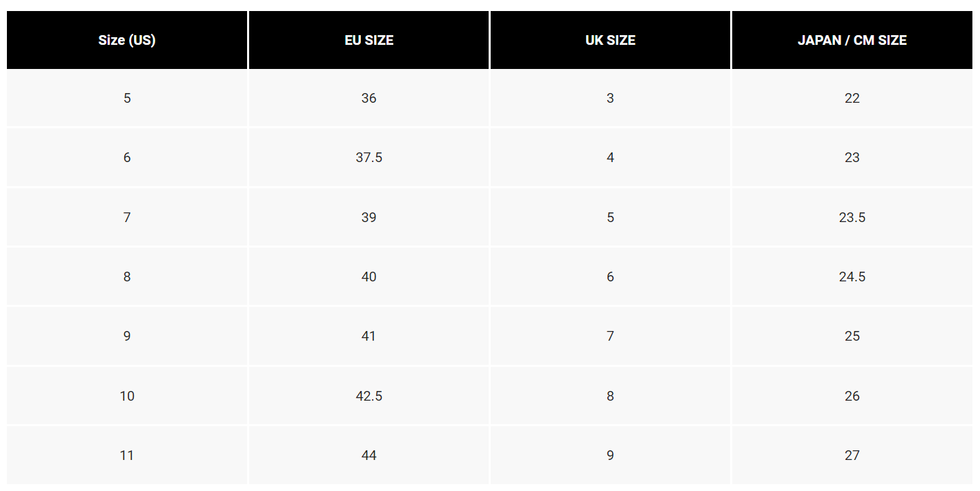Select Japan size 26 cell
The image size is (980, 491).
click(x=852, y=396)
